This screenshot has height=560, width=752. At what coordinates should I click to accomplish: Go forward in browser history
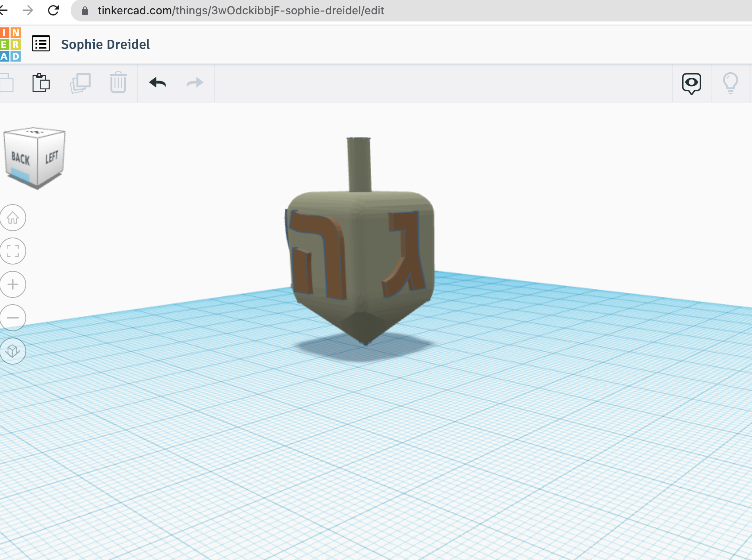[x=28, y=10]
